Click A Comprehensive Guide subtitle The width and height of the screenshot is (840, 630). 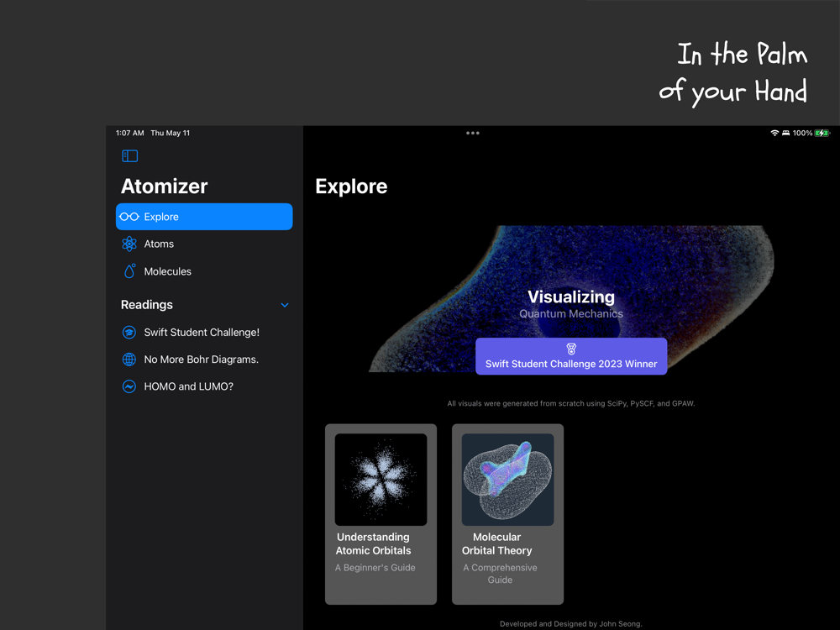coord(500,574)
